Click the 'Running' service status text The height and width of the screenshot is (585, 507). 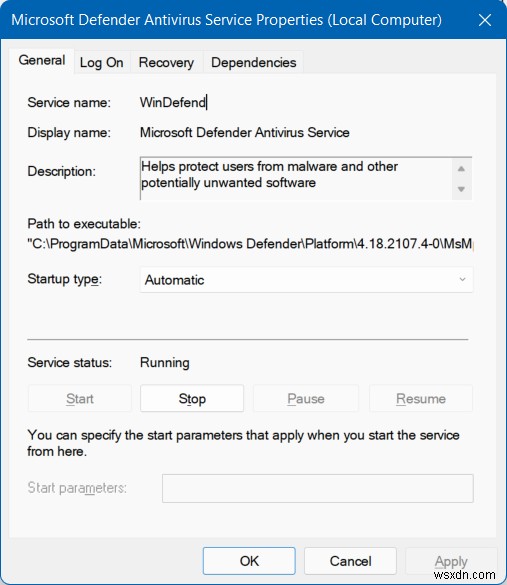165,362
